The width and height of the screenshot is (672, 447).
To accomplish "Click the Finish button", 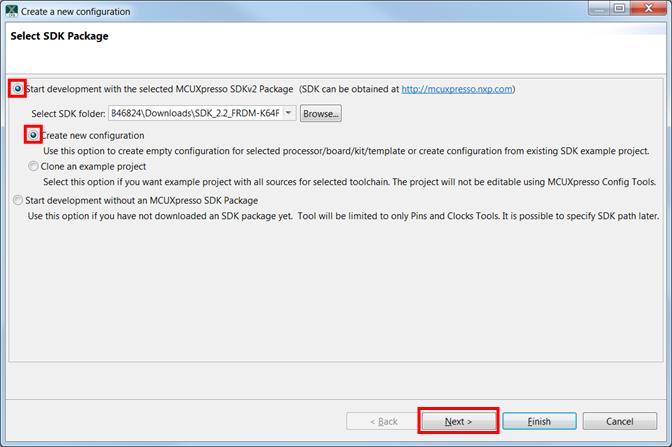I will click(x=539, y=421).
